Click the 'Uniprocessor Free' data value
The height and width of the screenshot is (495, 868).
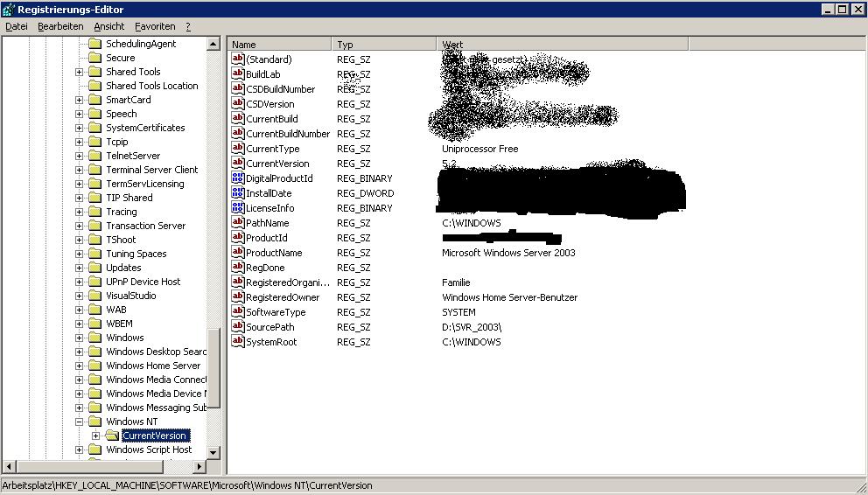(480, 148)
